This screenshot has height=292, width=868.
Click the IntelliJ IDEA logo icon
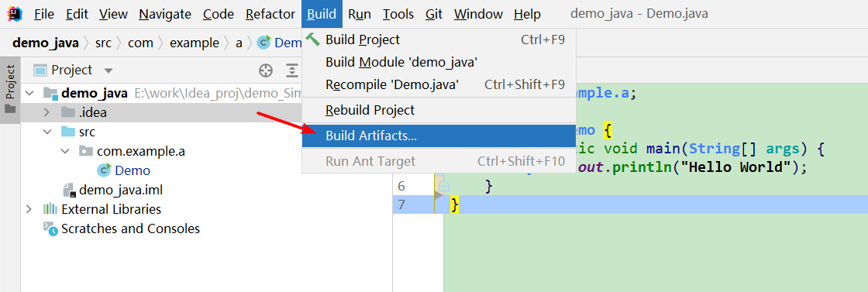point(15,13)
